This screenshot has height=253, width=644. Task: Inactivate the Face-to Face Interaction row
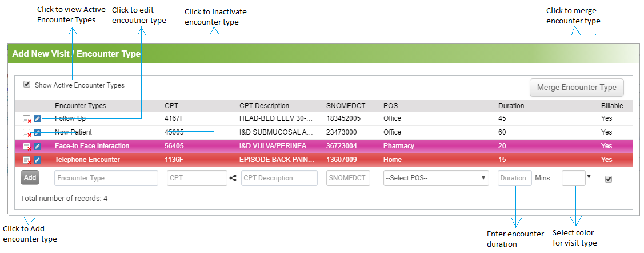coord(27,146)
